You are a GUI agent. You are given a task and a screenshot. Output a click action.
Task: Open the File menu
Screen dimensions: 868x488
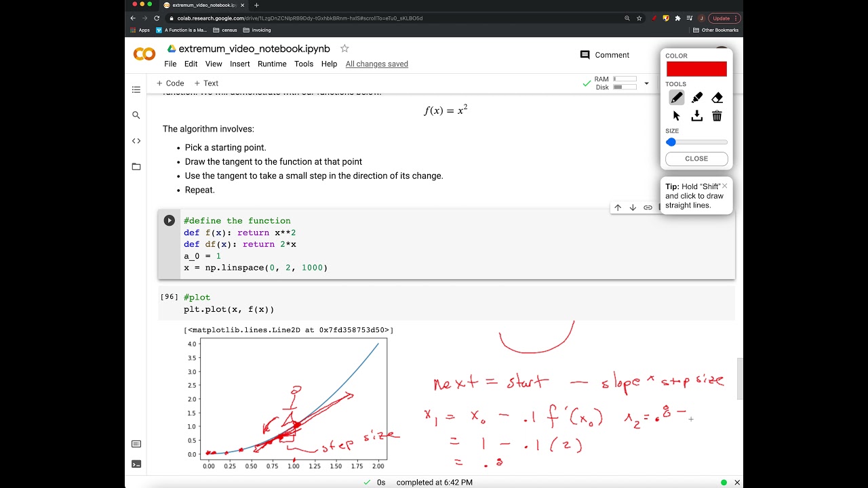170,64
